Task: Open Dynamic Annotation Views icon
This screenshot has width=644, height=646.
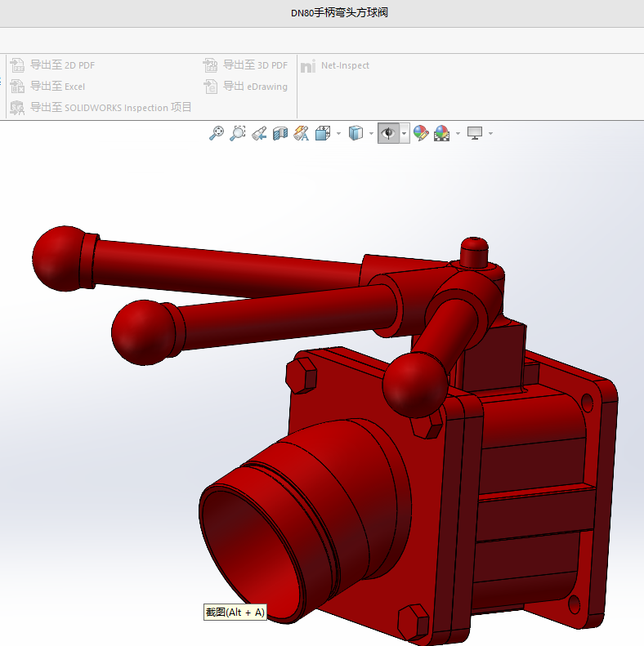Action: [302, 133]
